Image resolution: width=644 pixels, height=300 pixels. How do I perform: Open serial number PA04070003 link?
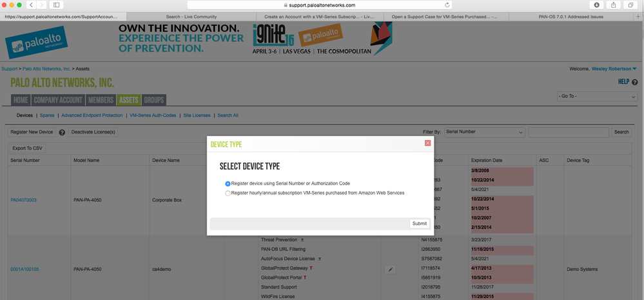tap(23, 200)
